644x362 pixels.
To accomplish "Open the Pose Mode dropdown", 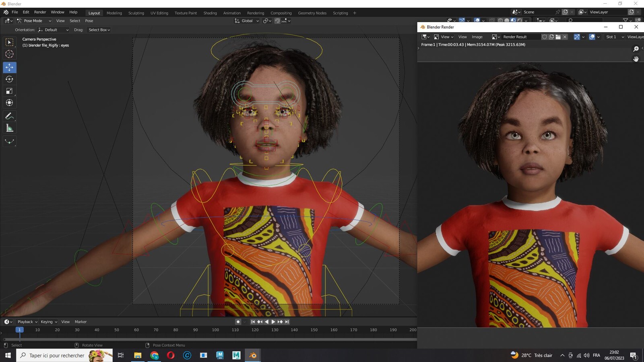I will point(34,21).
